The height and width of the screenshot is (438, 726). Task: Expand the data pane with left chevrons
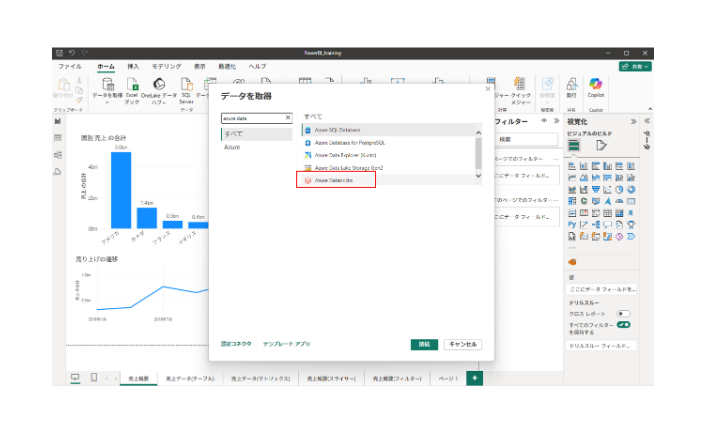point(647,121)
